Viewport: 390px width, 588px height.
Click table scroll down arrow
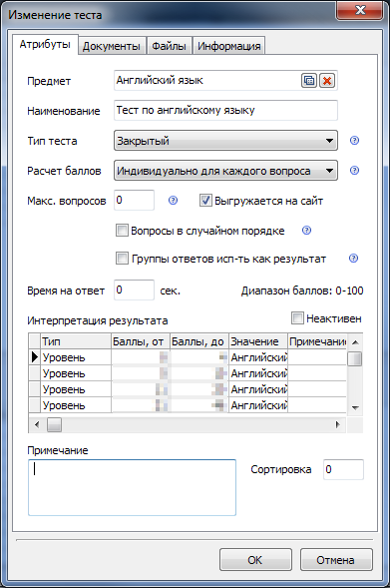click(355, 407)
